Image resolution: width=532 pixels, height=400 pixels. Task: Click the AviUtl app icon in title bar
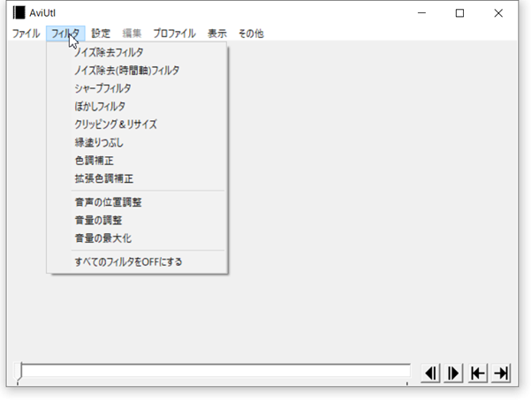click(x=19, y=13)
